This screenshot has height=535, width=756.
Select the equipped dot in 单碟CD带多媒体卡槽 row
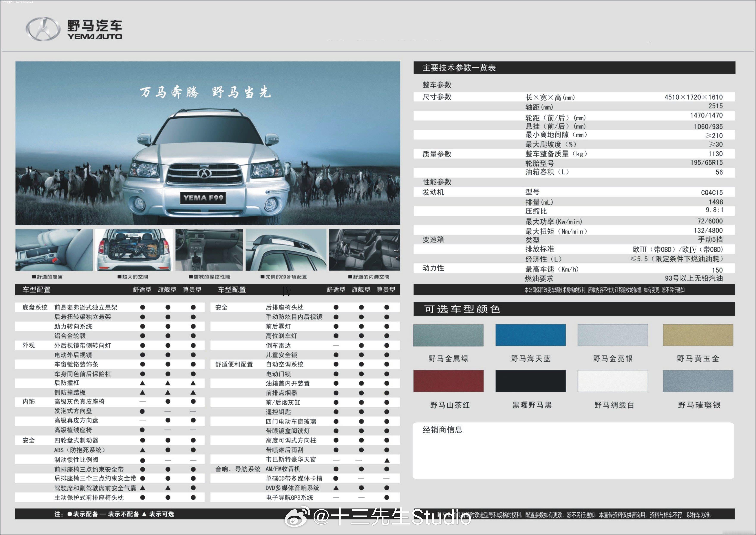pos(336,478)
